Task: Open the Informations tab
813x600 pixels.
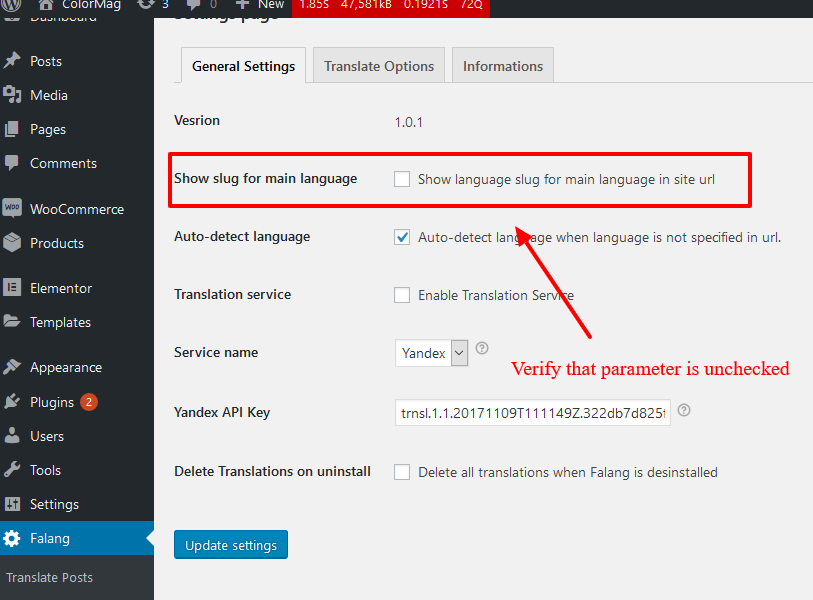Action: [x=502, y=65]
